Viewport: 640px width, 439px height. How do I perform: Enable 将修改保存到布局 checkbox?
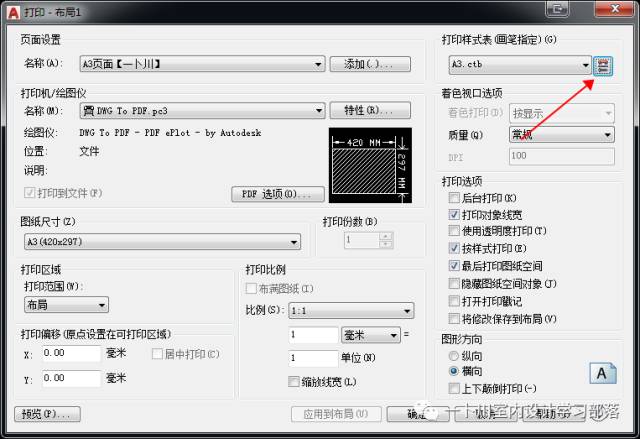point(454,319)
